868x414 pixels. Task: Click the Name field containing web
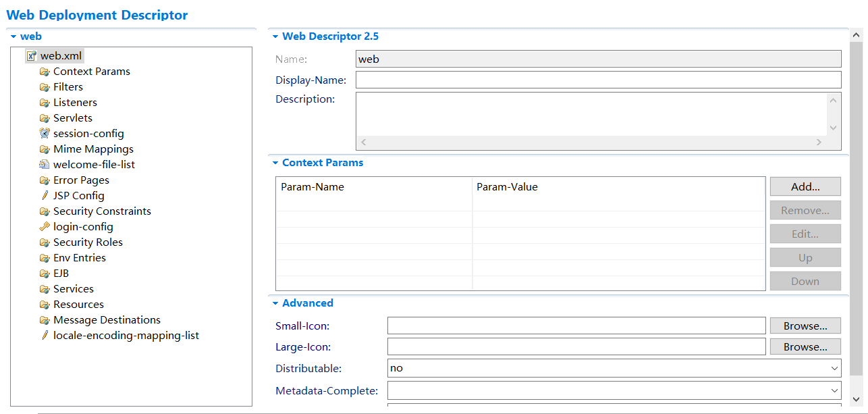pos(598,59)
